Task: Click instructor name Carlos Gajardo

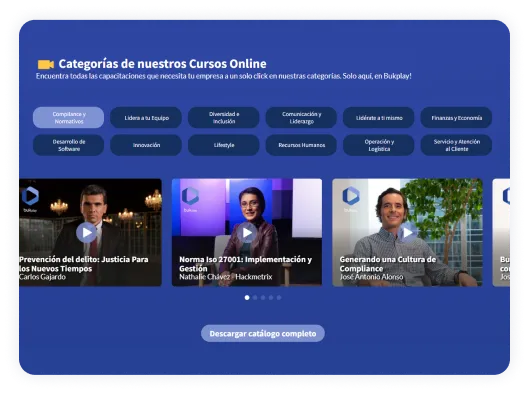Action: 43,277
